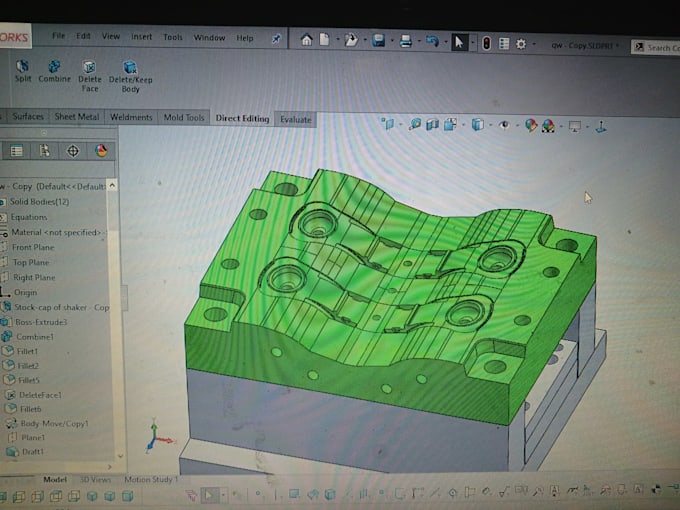This screenshot has height=510, width=680.
Task: Click the Edit Appearance color ball icon
Action: (531, 126)
